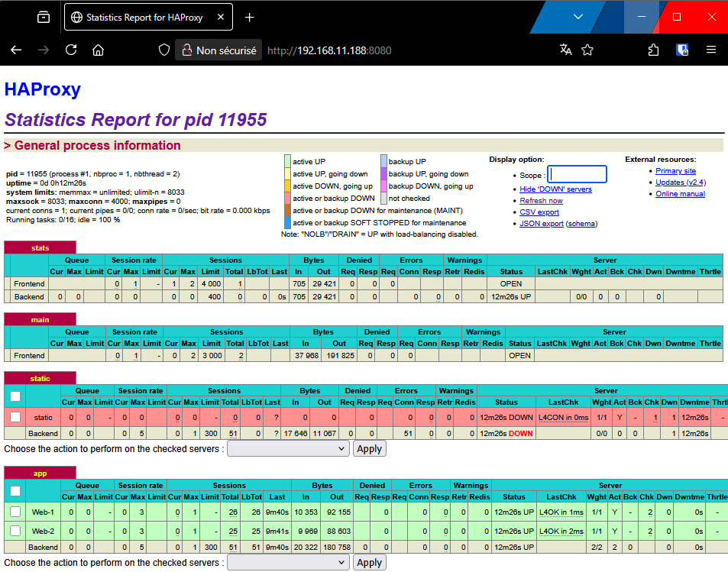
Task: Click the globe icon on the HAProxy tab
Action: point(76,17)
